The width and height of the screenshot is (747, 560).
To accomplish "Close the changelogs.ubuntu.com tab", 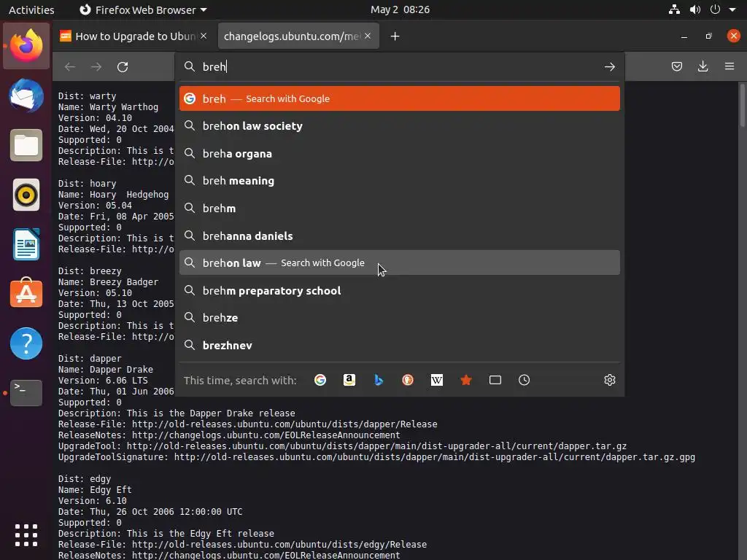I will coord(368,36).
